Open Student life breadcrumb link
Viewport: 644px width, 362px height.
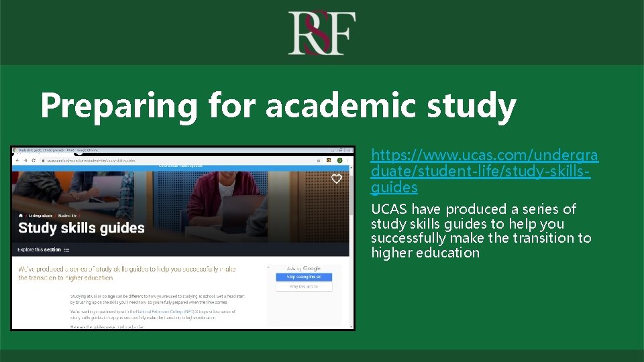coord(67,215)
